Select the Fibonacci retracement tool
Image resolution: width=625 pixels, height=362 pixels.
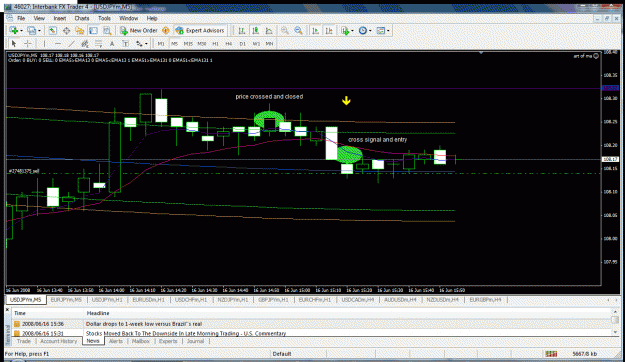tap(98, 43)
